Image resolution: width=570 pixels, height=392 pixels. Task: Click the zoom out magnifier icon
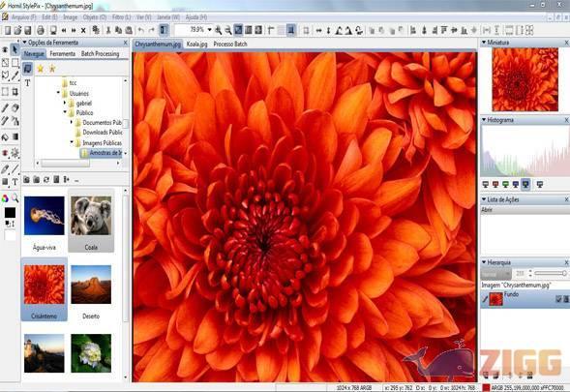[228, 30]
